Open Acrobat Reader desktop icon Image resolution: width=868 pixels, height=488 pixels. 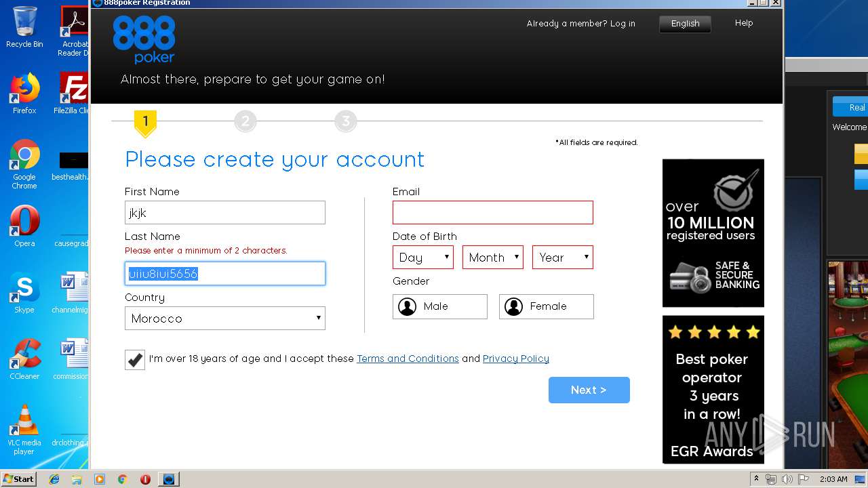click(73, 31)
